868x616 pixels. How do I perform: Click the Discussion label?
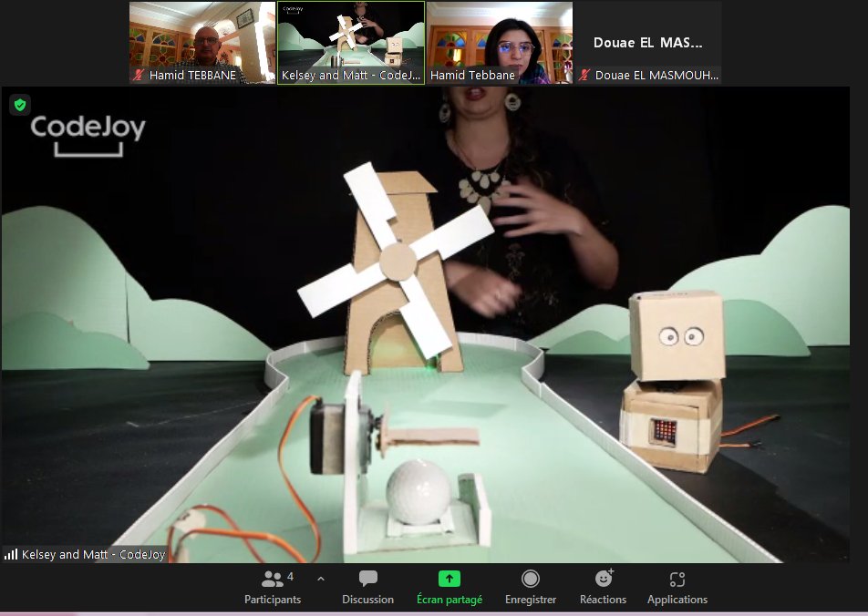click(x=367, y=600)
